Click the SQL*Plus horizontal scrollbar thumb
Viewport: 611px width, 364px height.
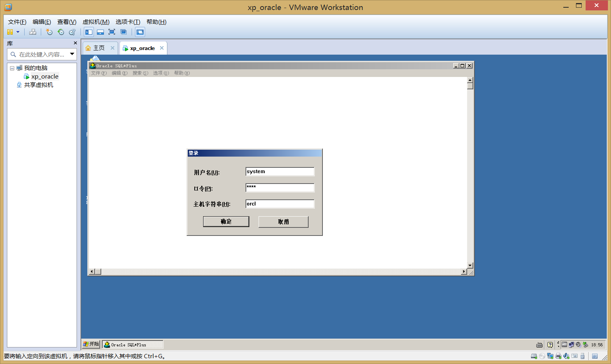pos(98,272)
